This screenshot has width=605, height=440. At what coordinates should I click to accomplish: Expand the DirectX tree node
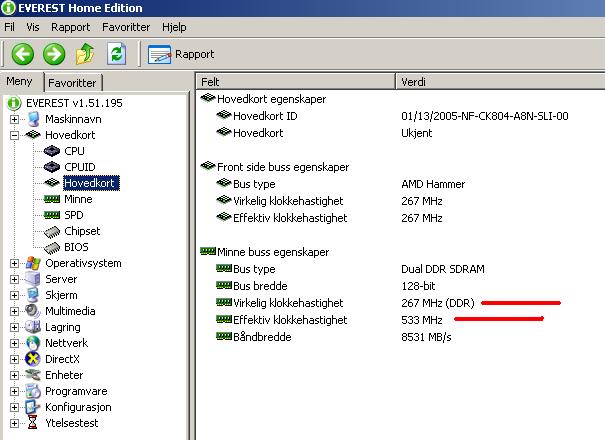14,359
